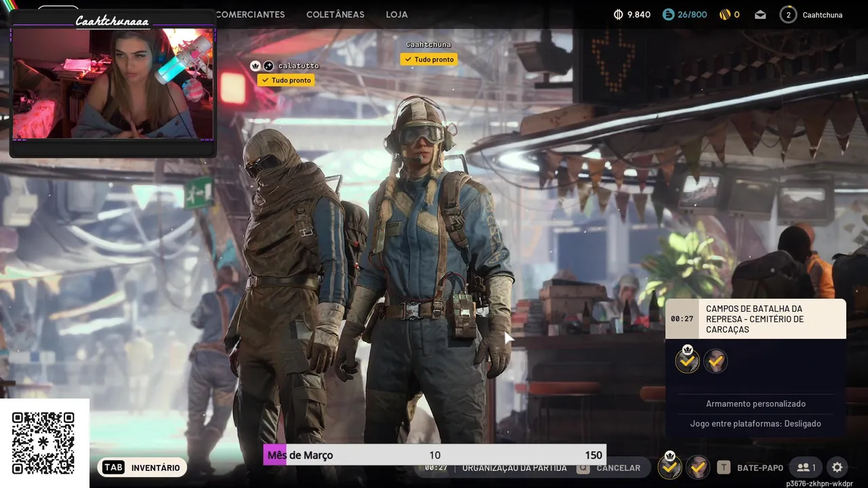Click the streamer webcam overlay
The image size is (868, 488).
113,83
